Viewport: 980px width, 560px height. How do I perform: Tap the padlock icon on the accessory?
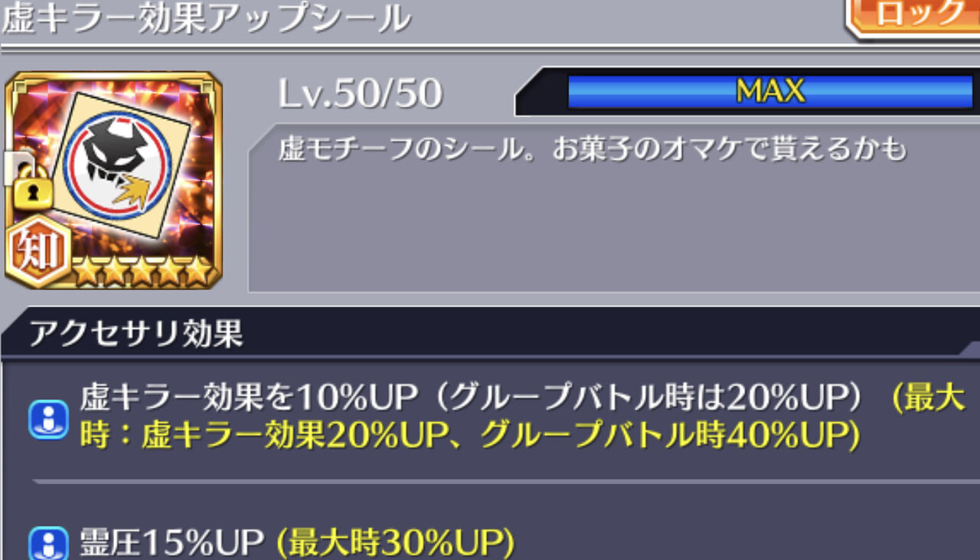(31, 189)
